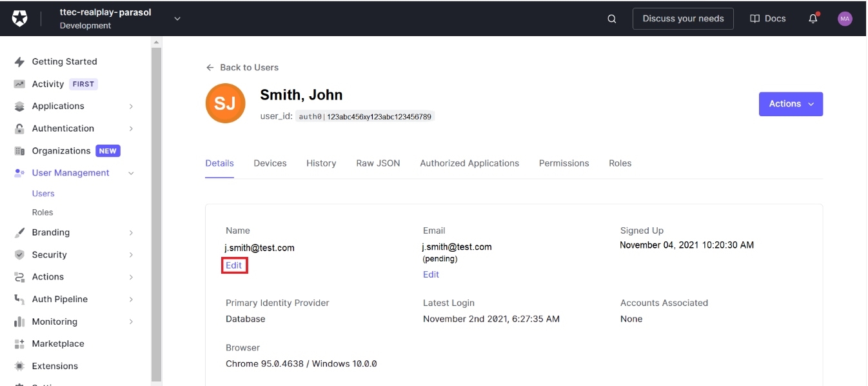Click Edit under the Name field
This screenshot has width=868, height=386.
coord(234,265)
